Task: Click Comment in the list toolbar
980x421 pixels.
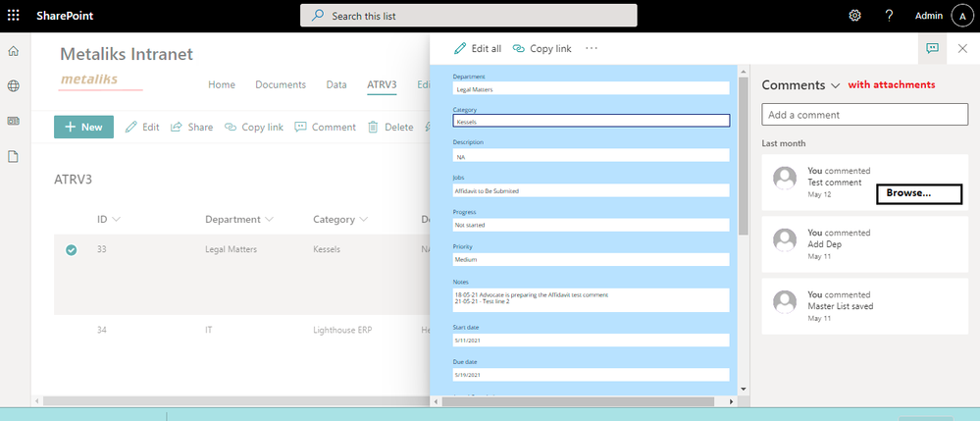Action: tap(325, 127)
